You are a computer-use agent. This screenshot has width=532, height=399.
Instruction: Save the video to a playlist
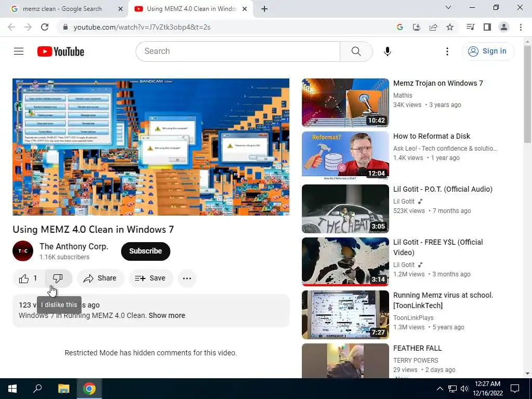(151, 278)
